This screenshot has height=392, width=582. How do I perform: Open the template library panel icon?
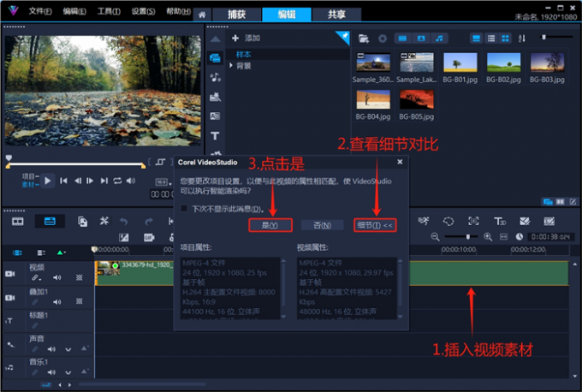click(216, 97)
